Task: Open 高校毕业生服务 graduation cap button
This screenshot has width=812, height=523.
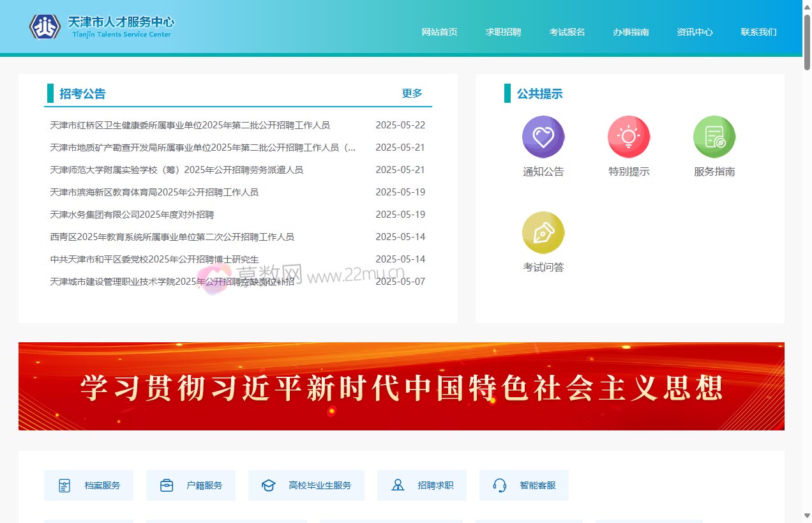Action: pos(306,485)
